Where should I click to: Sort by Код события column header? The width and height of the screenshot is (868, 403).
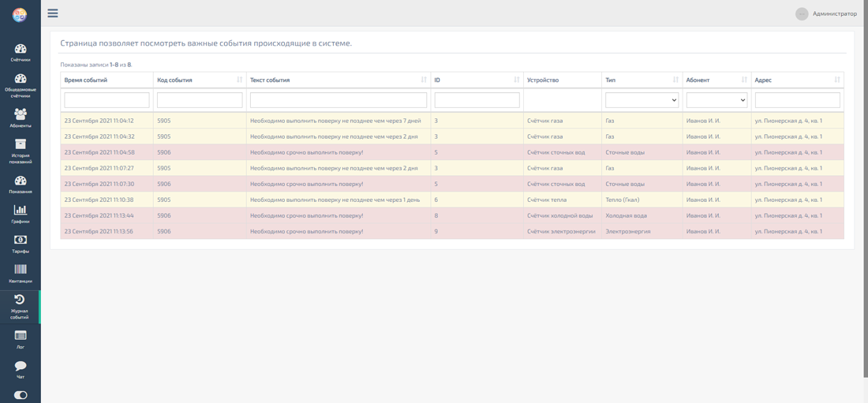[x=200, y=80]
